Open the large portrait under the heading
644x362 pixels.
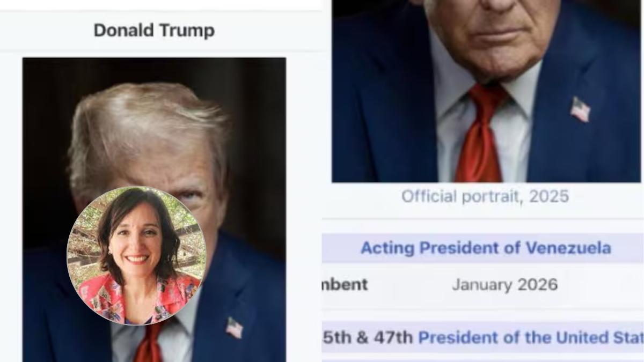(154, 210)
